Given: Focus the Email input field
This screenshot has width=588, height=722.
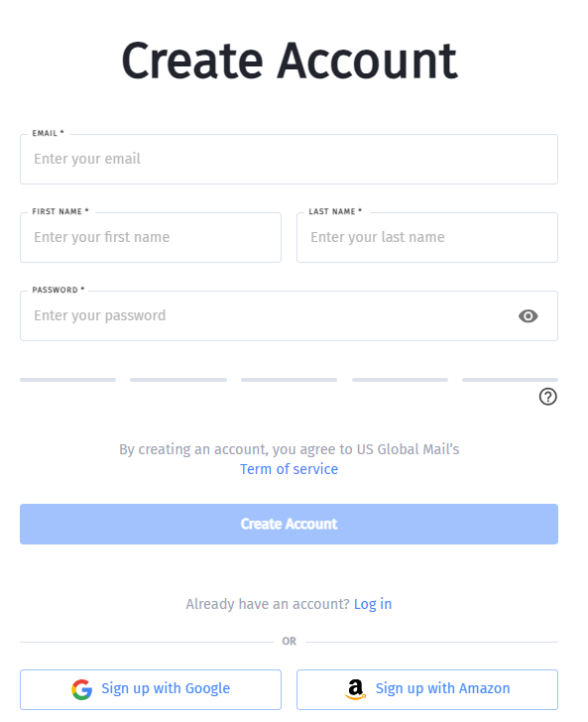Looking at the screenshot, I should point(289,160).
